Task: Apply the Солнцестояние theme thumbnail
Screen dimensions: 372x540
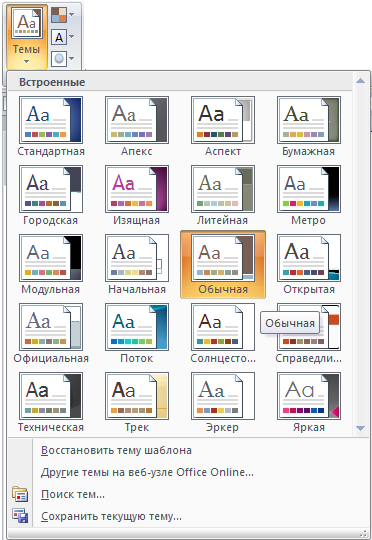Action: pos(223,327)
